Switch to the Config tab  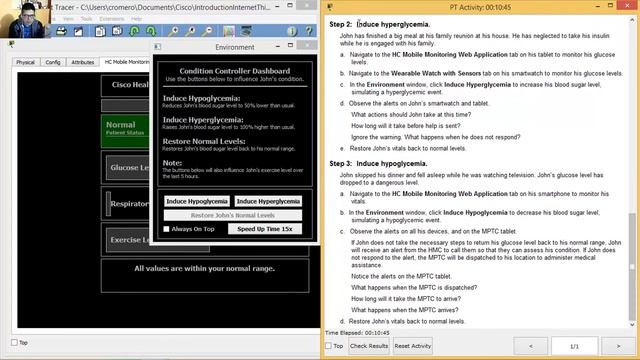(53, 62)
